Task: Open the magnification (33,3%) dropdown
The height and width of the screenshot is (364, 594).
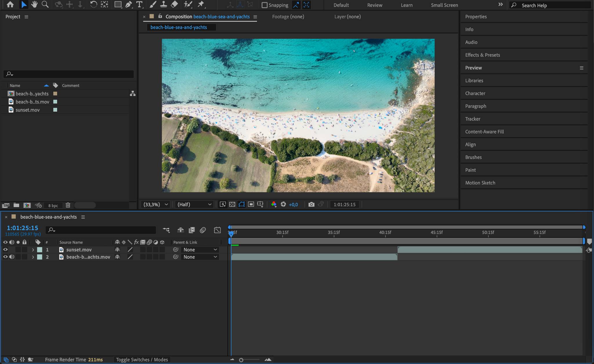Action: [x=156, y=204]
